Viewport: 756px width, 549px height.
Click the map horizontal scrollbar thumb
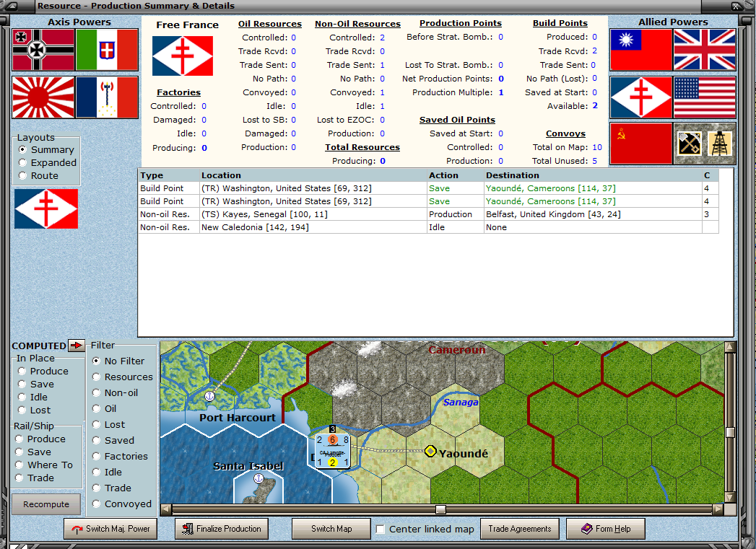(x=440, y=509)
